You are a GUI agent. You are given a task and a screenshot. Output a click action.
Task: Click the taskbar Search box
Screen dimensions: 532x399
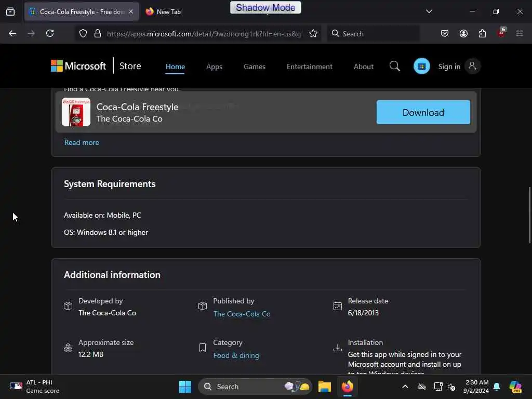point(255,387)
